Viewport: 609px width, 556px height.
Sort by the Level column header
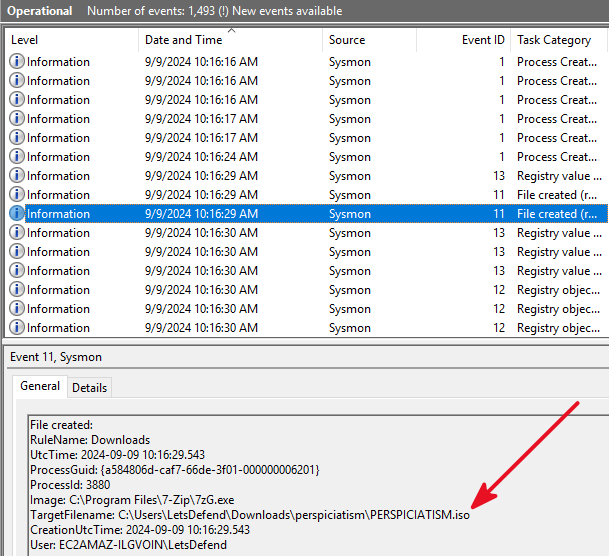coord(72,40)
